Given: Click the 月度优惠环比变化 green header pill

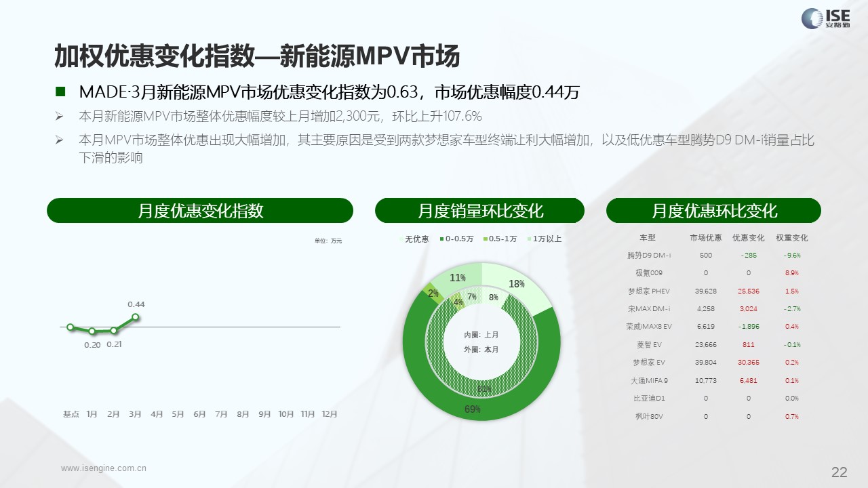Looking at the screenshot, I should (x=714, y=211).
